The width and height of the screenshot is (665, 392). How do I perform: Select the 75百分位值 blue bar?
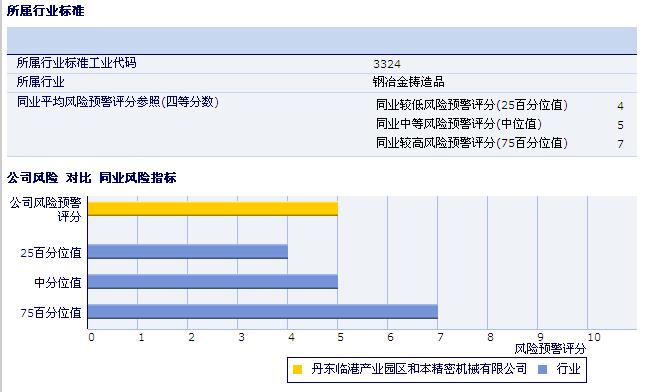coord(263,311)
